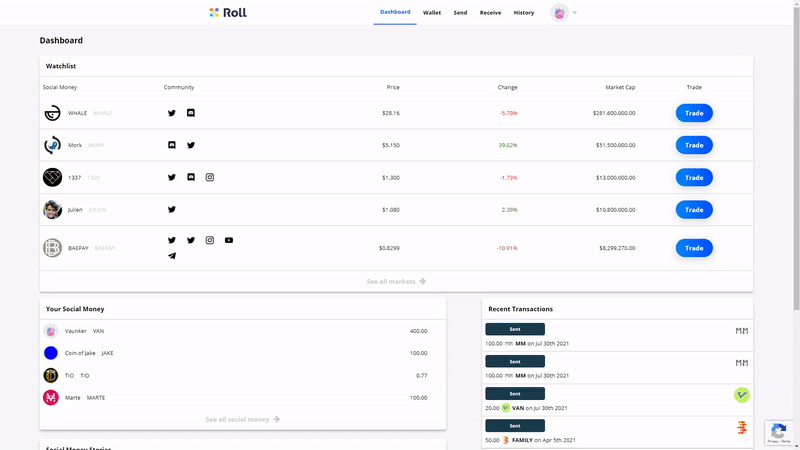Click the TIO balance 0.77
This screenshot has width=800, height=450.
[x=421, y=376]
